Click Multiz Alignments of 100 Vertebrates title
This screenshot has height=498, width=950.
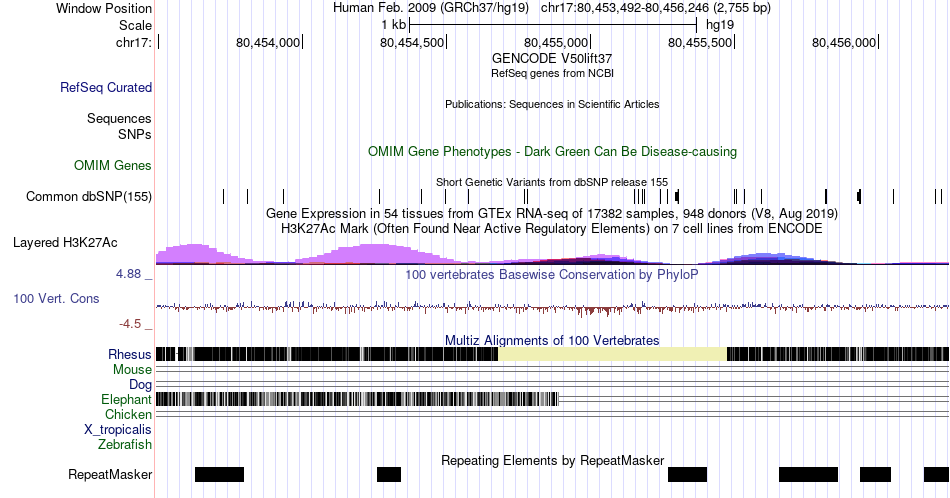pos(552,340)
